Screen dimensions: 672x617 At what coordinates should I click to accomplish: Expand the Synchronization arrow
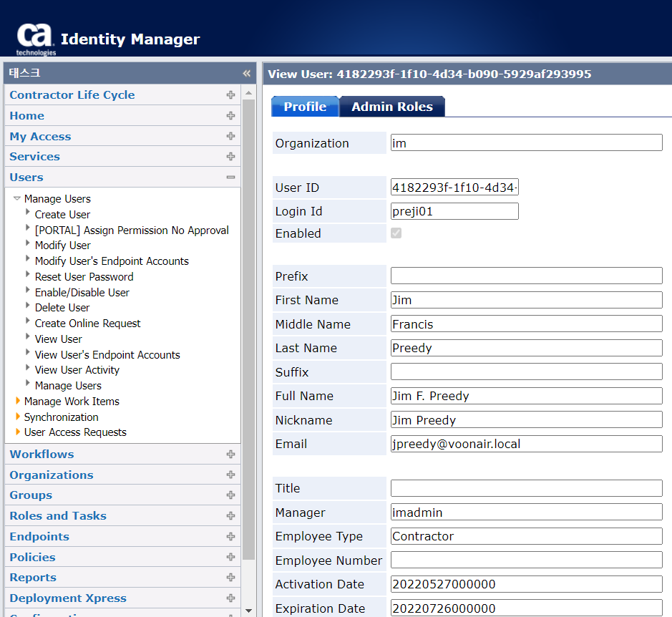[x=18, y=417]
